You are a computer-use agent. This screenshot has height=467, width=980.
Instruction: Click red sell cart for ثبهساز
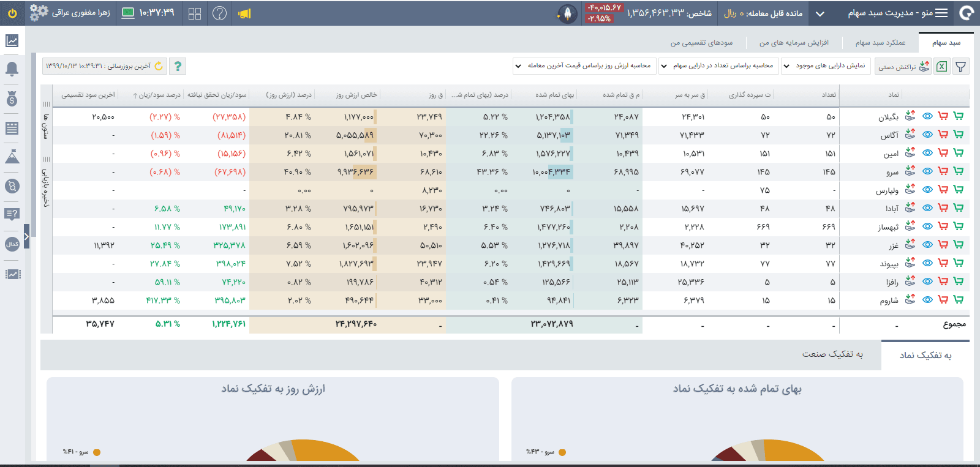[943, 226]
